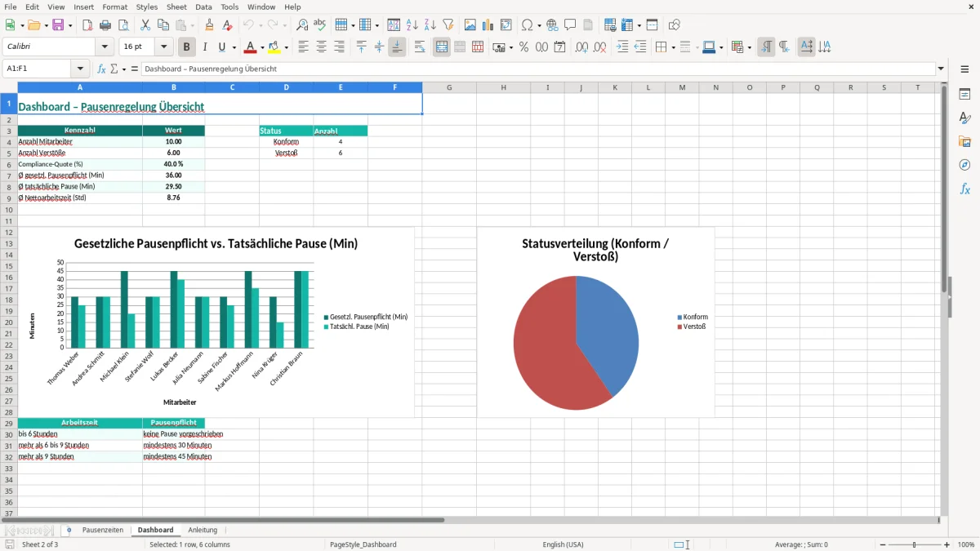Click English (USA) language status
Screen dimensions: 980x551
coord(563,544)
